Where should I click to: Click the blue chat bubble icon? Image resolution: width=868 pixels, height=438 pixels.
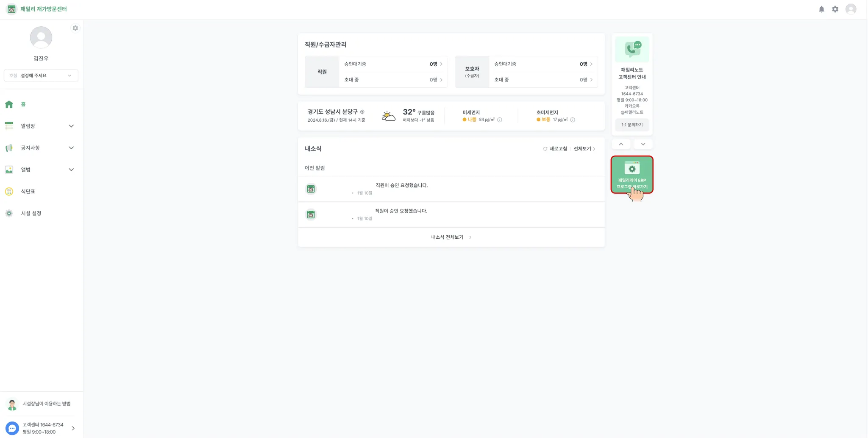[x=12, y=428]
